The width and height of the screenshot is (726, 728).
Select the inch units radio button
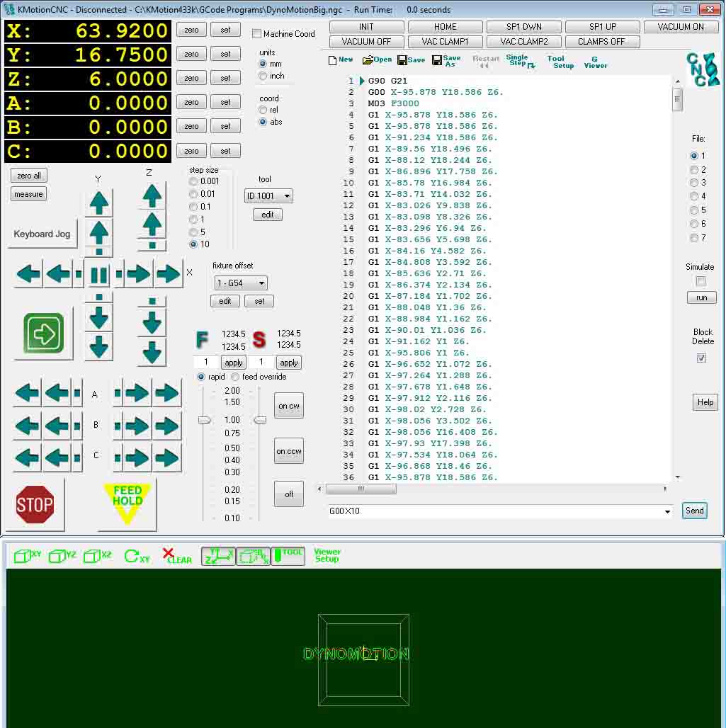click(x=263, y=76)
